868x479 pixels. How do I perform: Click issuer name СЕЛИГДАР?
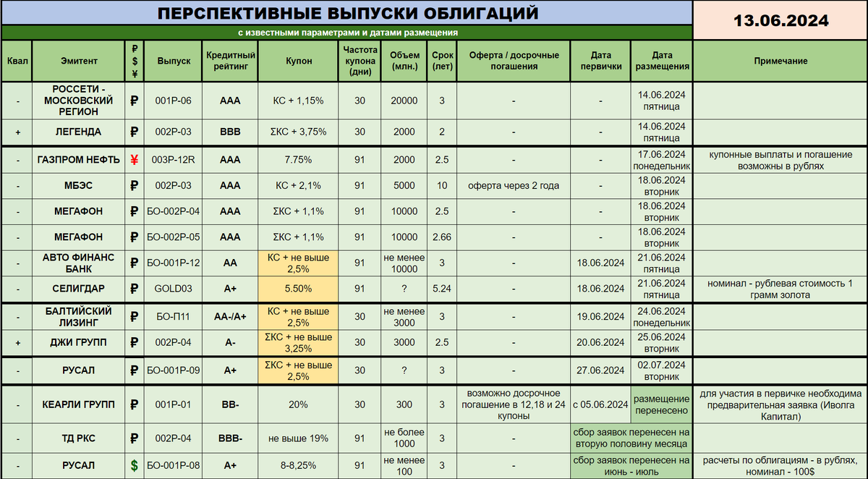pos(79,288)
